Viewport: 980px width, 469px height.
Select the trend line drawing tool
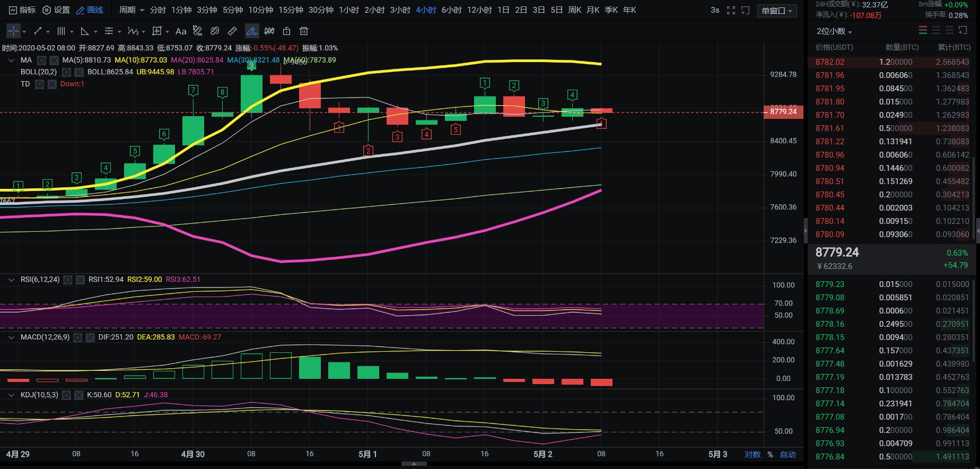tap(38, 31)
